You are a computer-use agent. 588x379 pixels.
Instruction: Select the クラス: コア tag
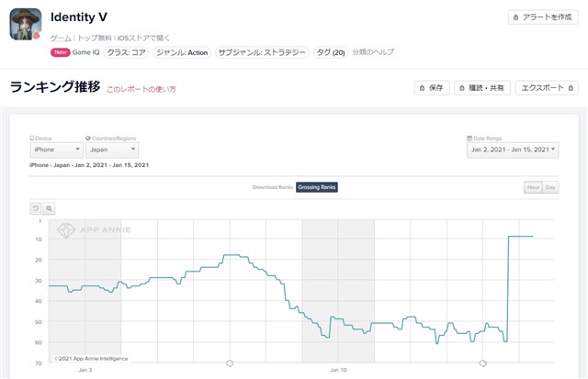(x=126, y=52)
